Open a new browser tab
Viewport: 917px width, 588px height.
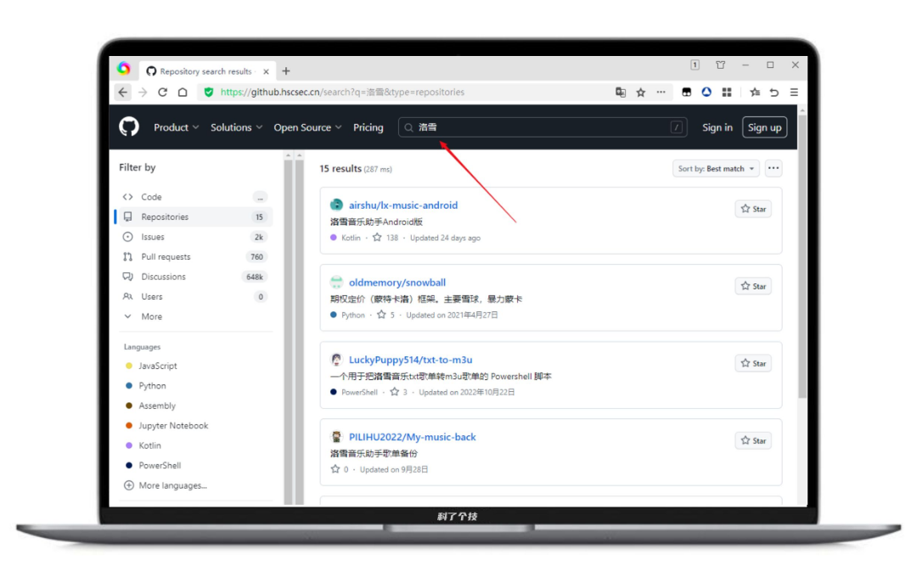(286, 71)
